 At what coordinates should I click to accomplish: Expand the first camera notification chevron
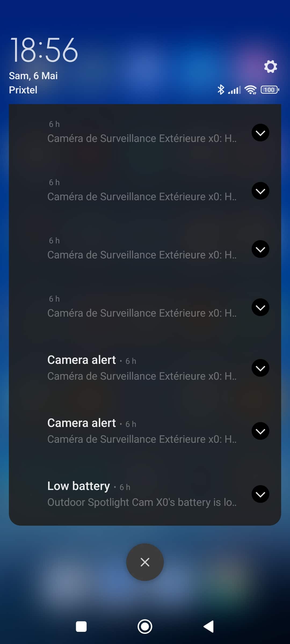(x=260, y=133)
